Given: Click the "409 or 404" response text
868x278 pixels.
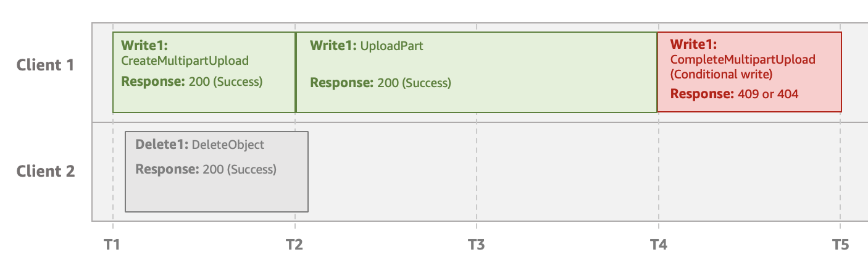Looking at the screenshot, I should pos(768,95).
